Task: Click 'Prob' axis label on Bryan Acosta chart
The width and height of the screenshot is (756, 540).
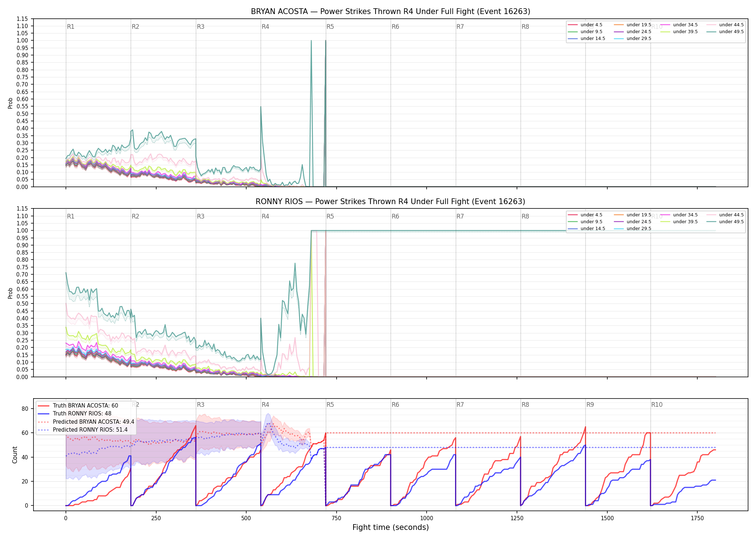Action: tap(10, 103)
